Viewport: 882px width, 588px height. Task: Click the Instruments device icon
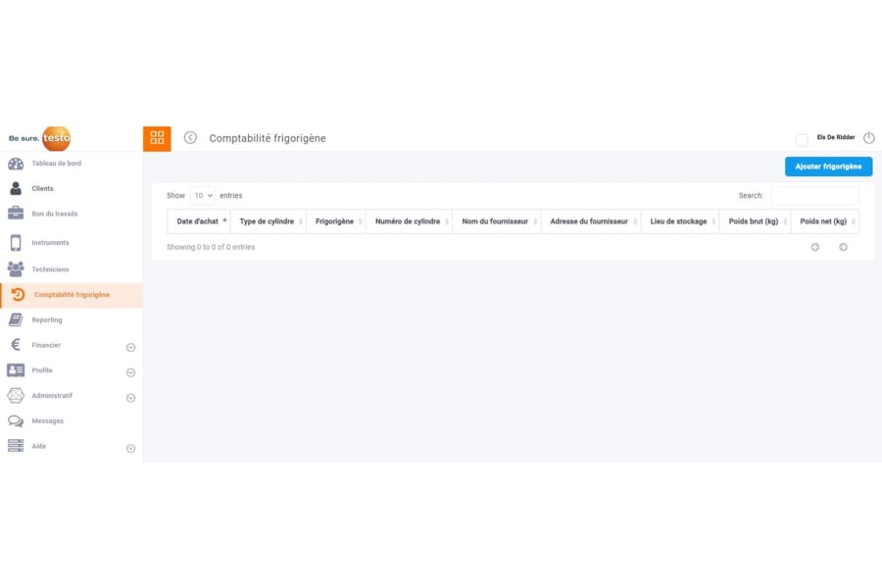pos(16,243)
